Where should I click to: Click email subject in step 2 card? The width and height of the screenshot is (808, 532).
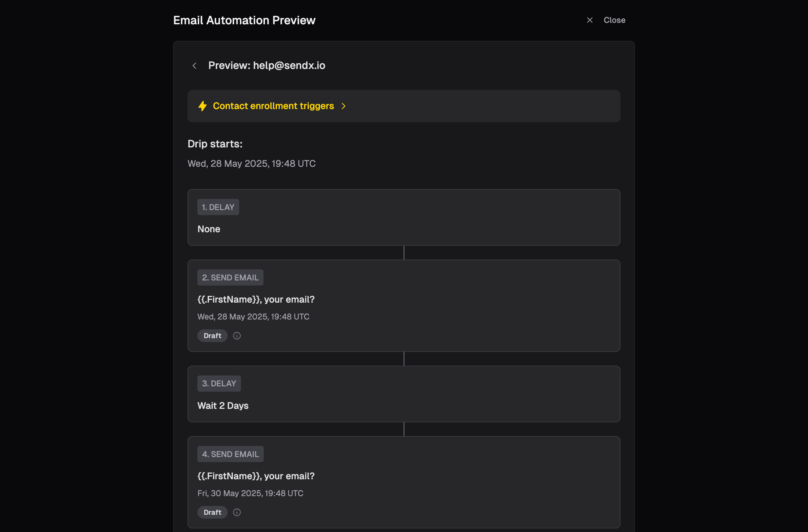(x=256, y=299)
